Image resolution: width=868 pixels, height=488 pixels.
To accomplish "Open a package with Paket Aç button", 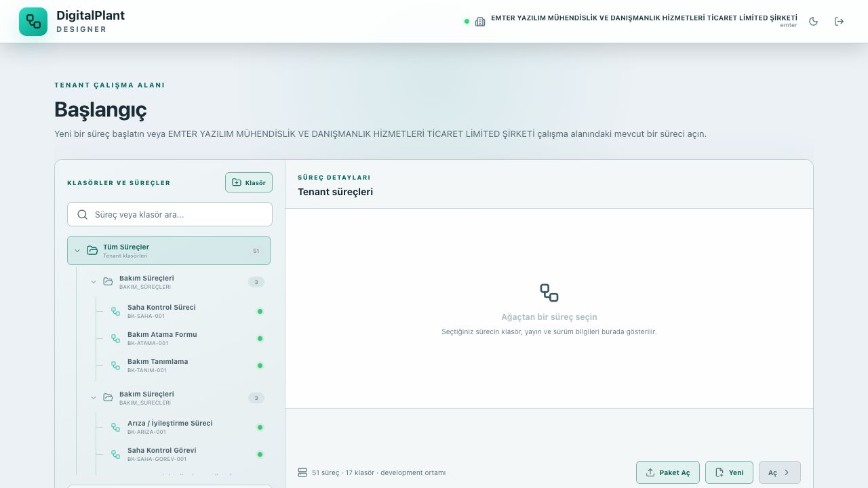I will click(x=668, y=472).
